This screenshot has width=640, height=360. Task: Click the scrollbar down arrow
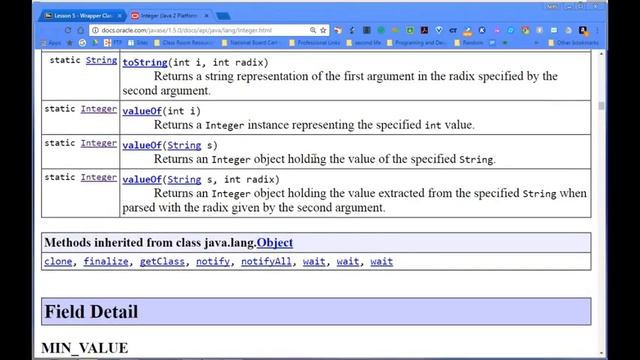(601, 353)
